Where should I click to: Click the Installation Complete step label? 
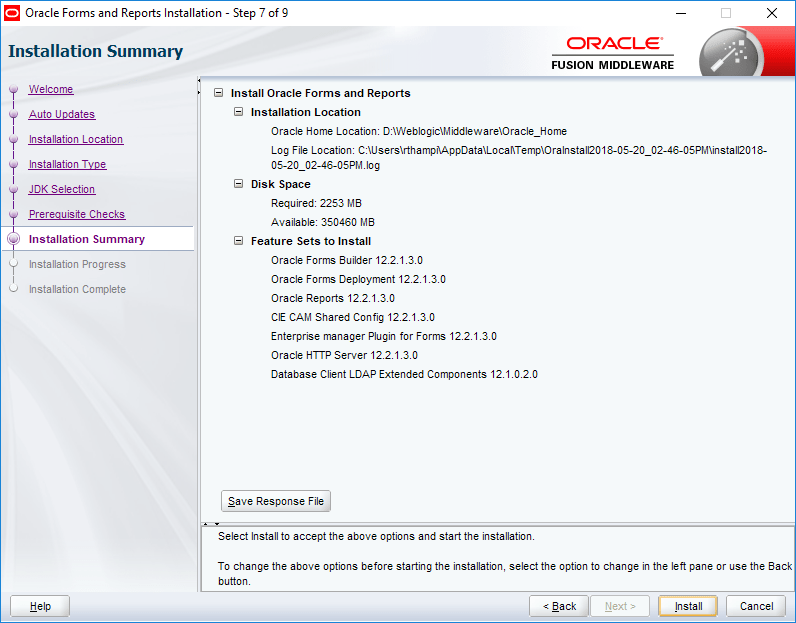click(77, 289)
